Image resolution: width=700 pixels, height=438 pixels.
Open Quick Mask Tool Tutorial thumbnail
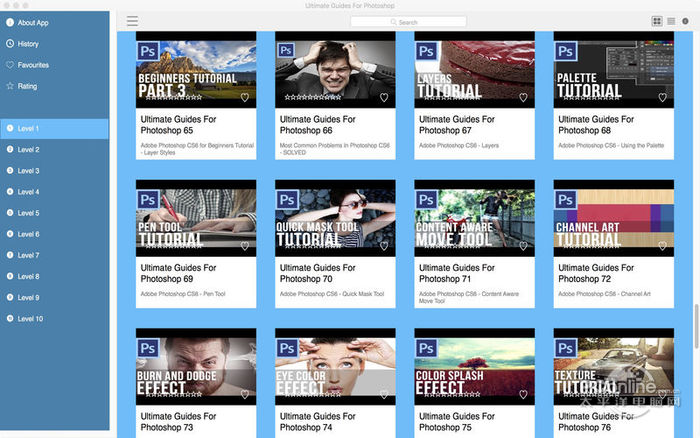(335, 218)
